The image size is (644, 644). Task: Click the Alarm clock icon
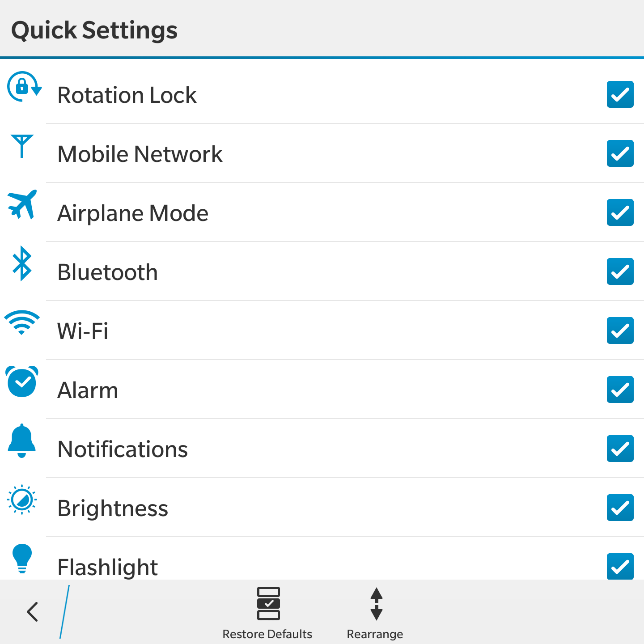(22, 381)
